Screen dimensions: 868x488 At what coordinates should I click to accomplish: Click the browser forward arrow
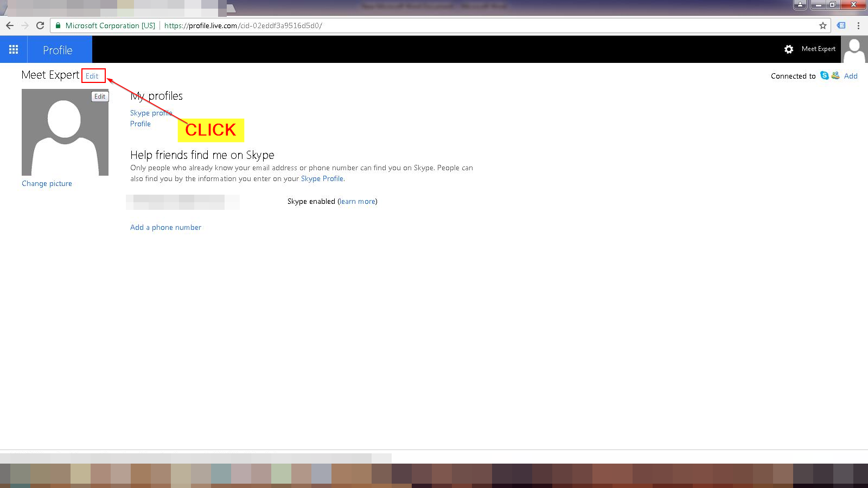pos(24,25)
